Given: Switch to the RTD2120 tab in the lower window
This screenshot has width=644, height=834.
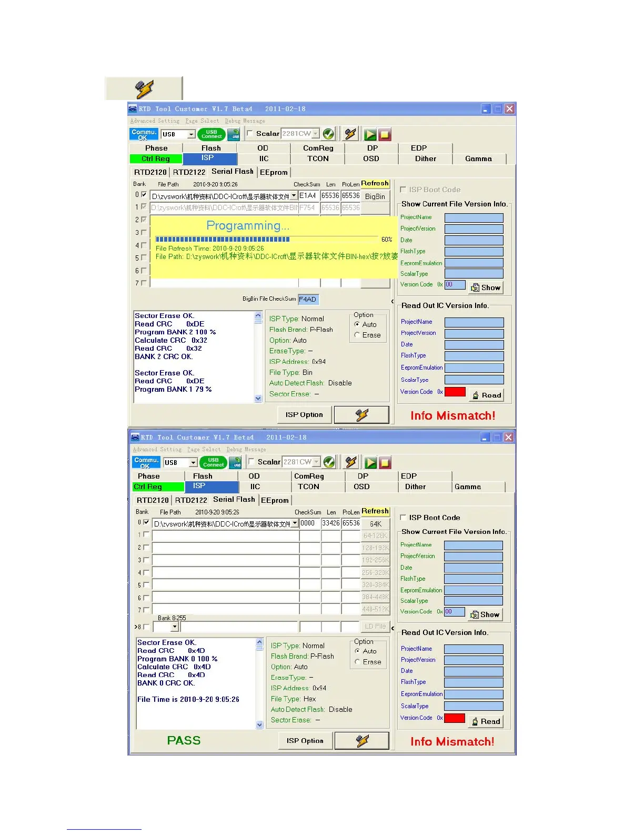Looking at the screenshot, I should tap(153, 500).
